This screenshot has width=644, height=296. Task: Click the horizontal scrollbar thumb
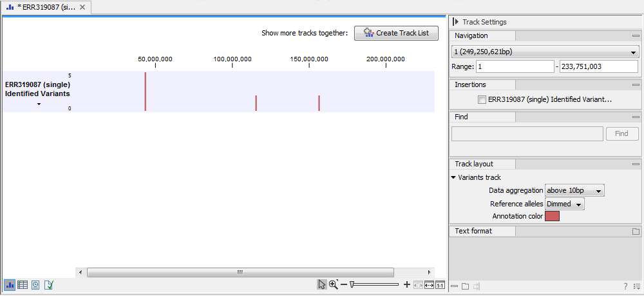tap(240, 272)
